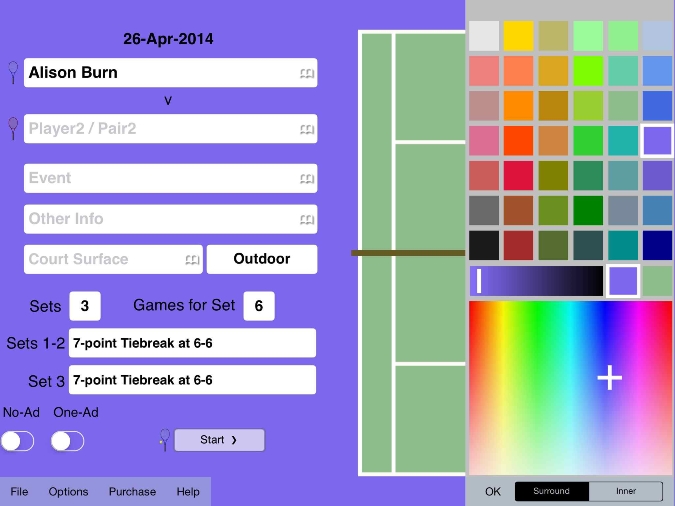Open the Options menu

pyautogui.click(x=68, y=491)
